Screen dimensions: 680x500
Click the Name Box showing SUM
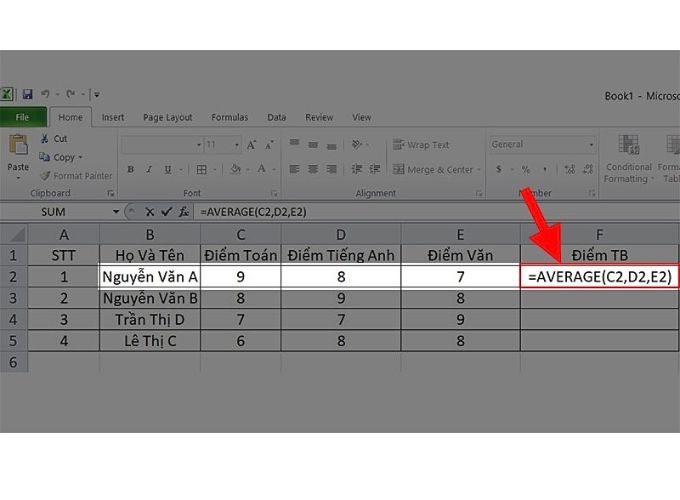pos(53,212)
